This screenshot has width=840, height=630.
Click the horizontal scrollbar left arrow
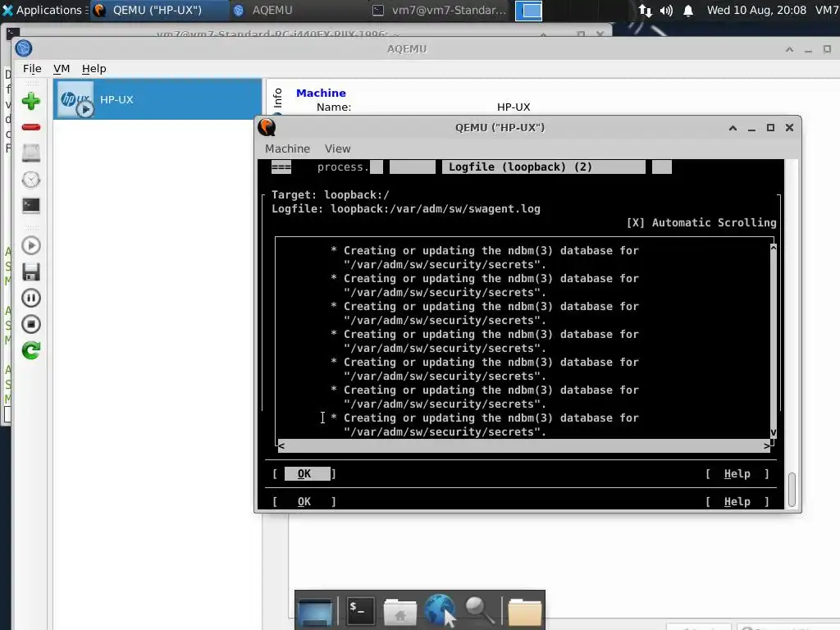click(281, 445)
